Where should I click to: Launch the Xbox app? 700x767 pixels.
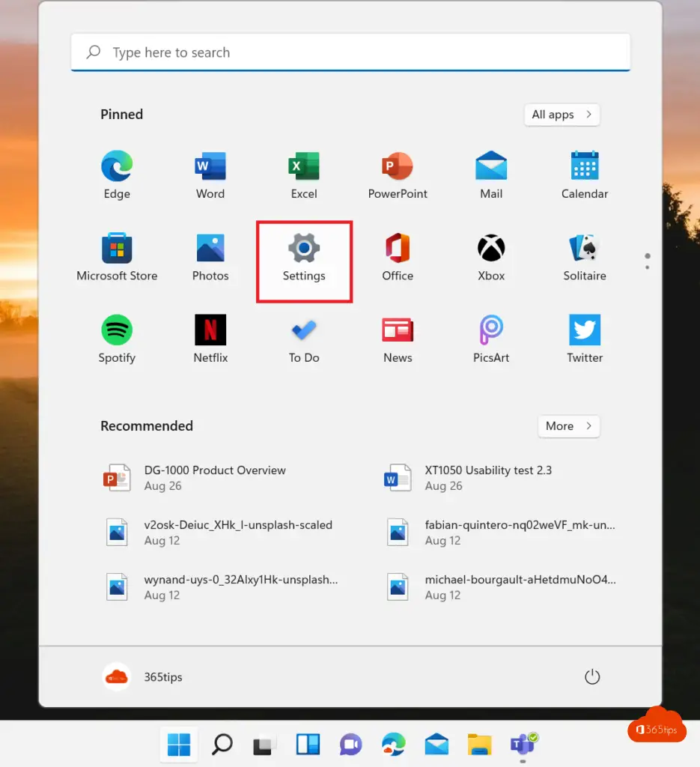pos(491,257)
